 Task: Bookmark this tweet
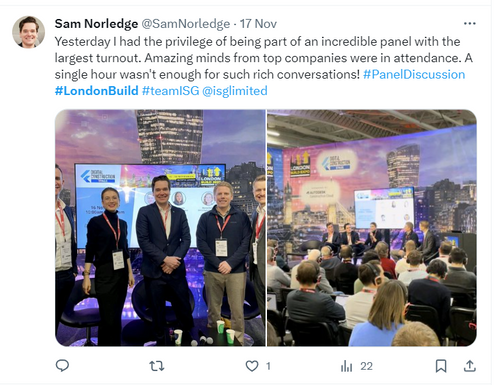click(441, 366)
